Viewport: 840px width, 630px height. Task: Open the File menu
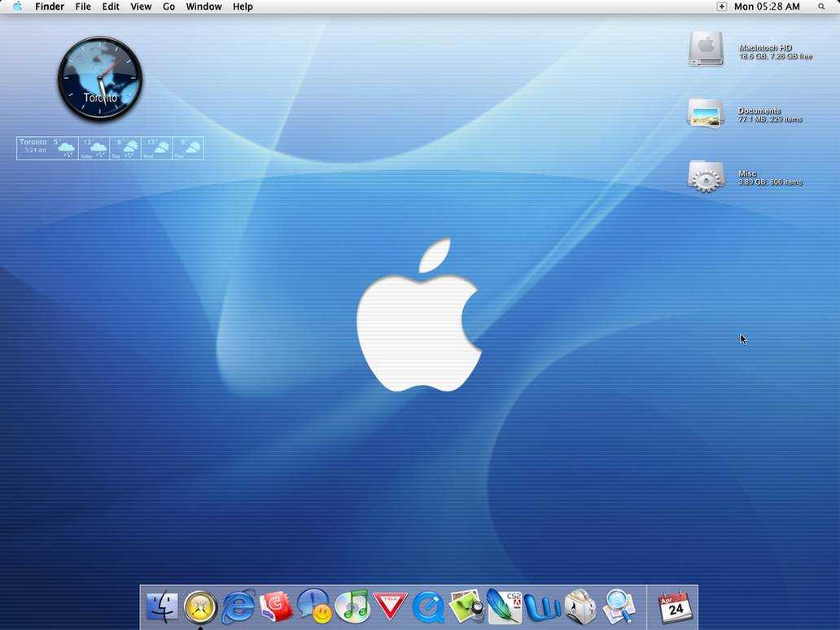tap(83, 7)
